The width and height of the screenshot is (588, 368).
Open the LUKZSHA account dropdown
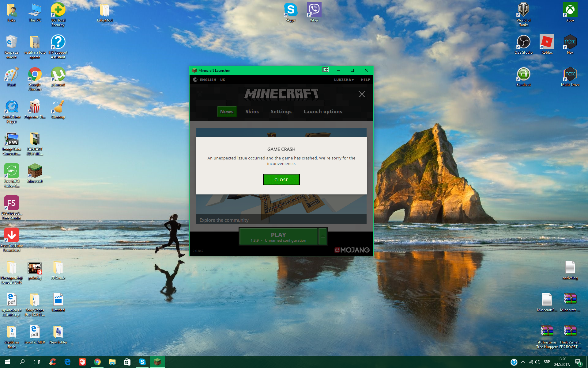pyautogui.click(x=344, y=80)
